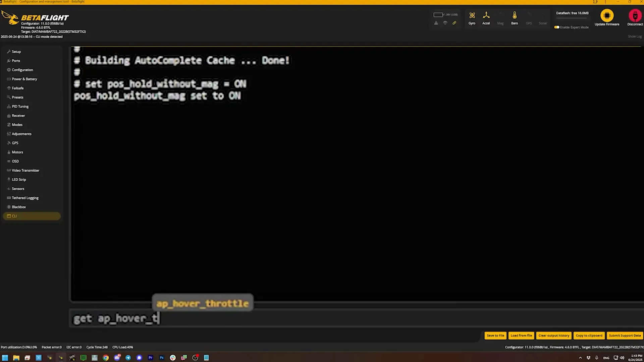Click the pos_hold_without_mag set to ON line
The height and width of the screenshot is (362, 644).
pos(157,96)
